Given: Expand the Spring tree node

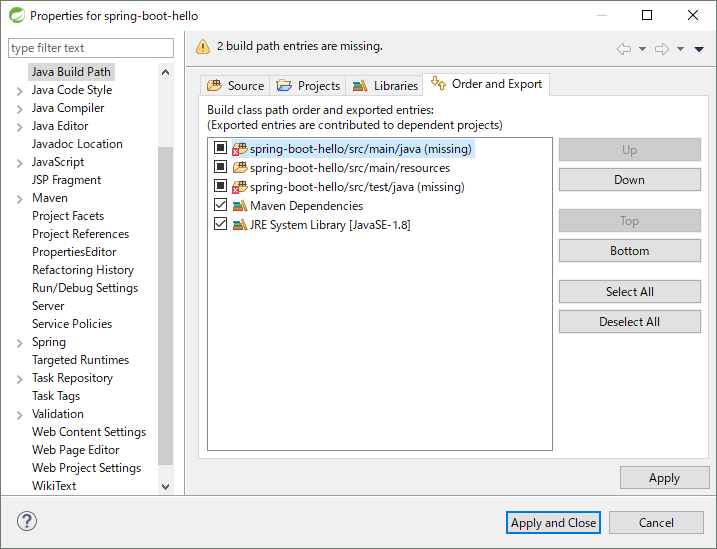Looking at the screenshot, I should (20, 343).
